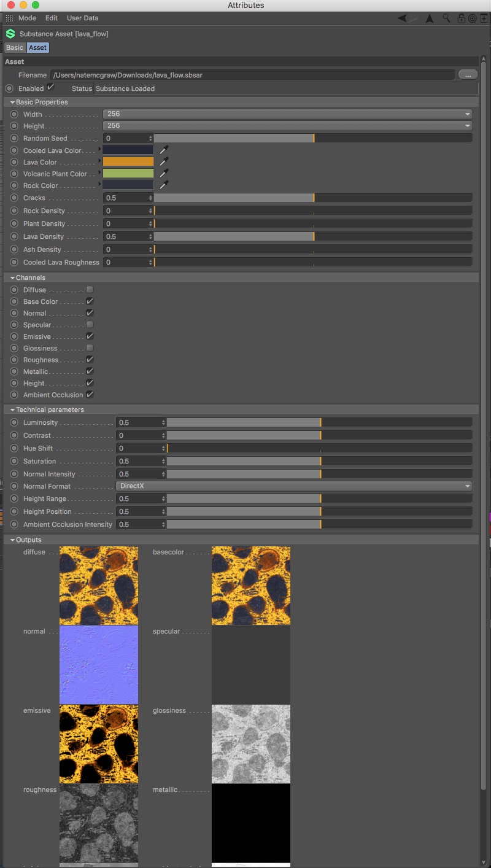Viewport: 491px width, 868px height.
Task: Click the animation dot beside Height Position
Action: coord(14,511)
